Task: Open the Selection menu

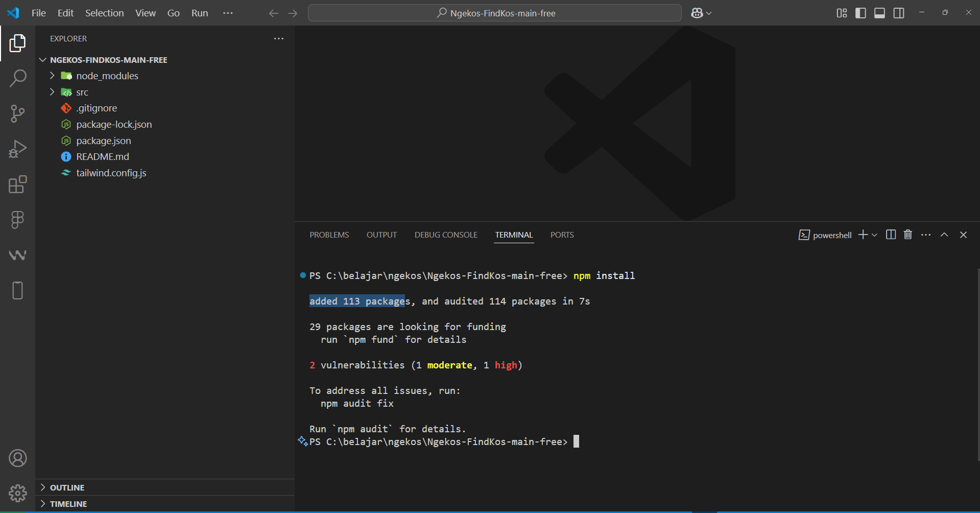Action: pyautogui.click(x=104, y=13)
